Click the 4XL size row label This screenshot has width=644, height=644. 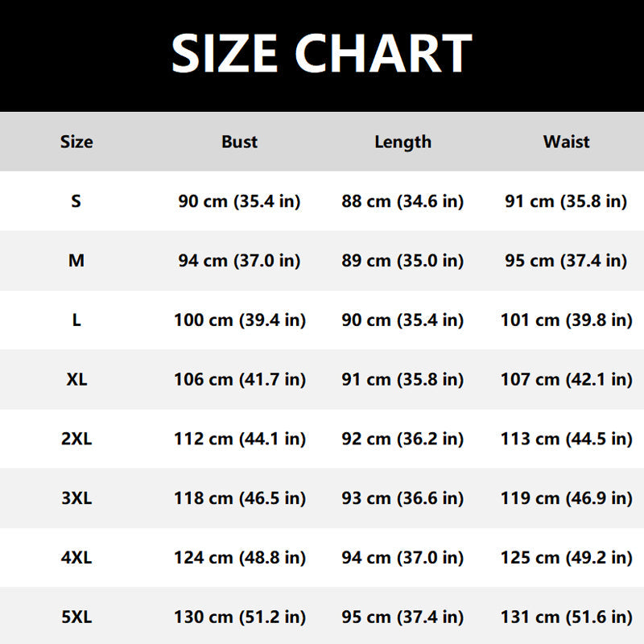(76, 558)
